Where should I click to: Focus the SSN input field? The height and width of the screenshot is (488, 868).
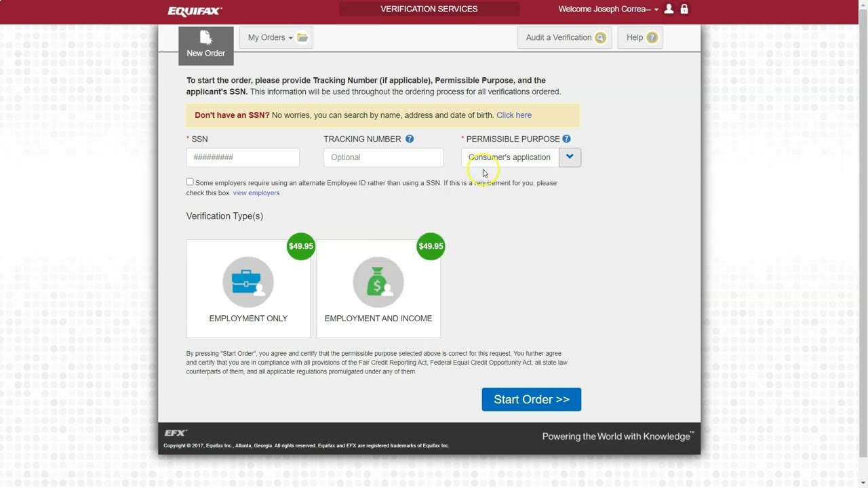[243, 157]
